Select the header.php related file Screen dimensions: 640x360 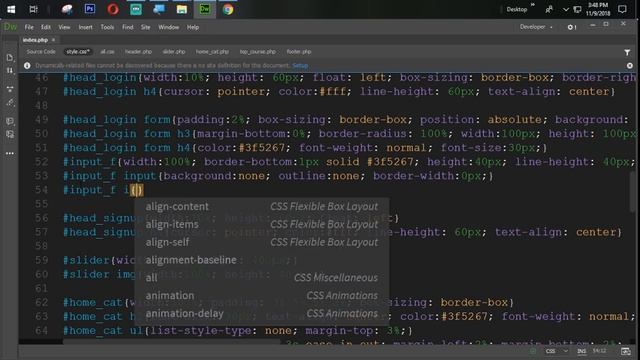[x=138, y=52]
